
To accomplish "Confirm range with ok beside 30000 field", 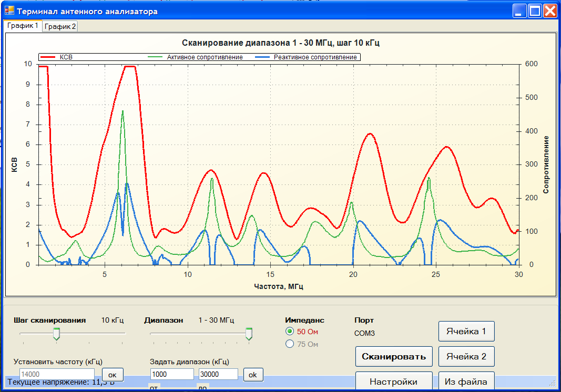I will coord(253,375).
